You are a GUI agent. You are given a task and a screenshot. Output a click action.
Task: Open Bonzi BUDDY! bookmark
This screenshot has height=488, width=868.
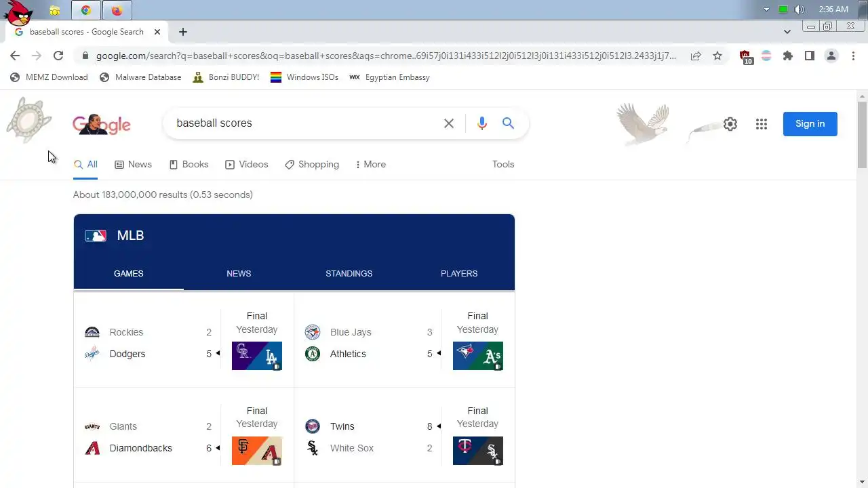[x=226, y=77]
